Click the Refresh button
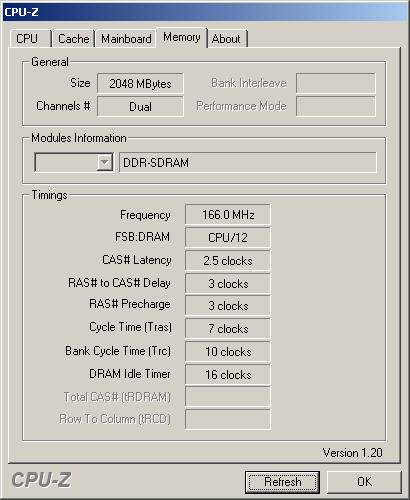This screenshot has height=500, width=410. [x=282, y=482]
